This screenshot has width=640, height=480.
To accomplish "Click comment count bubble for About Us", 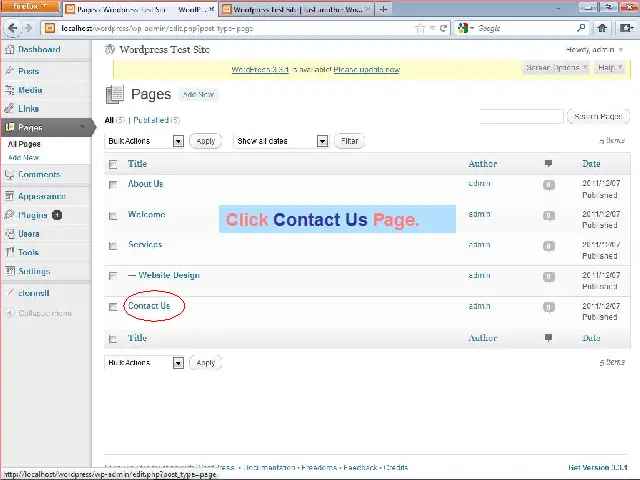I will click(549, 185).
